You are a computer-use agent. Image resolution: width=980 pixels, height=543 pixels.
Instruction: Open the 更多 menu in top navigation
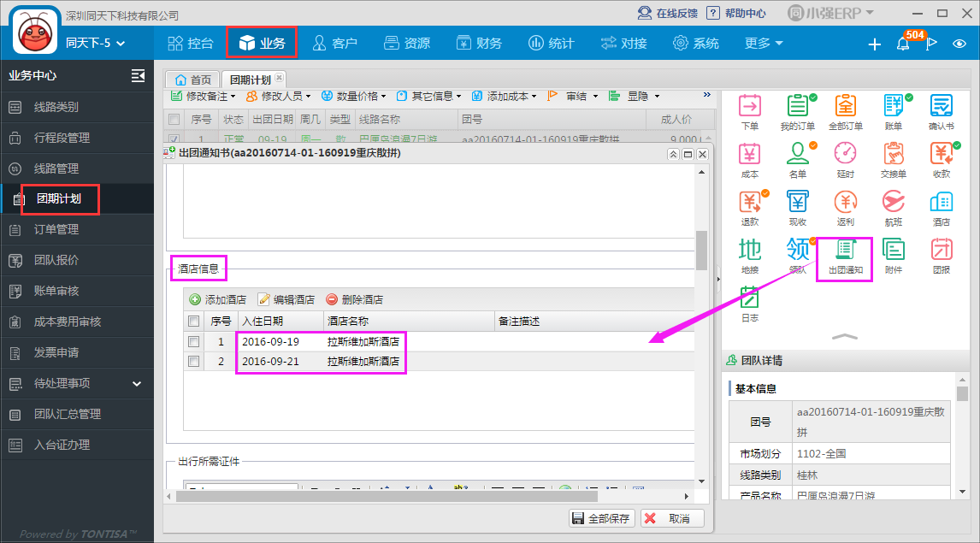tap(764, 43)
